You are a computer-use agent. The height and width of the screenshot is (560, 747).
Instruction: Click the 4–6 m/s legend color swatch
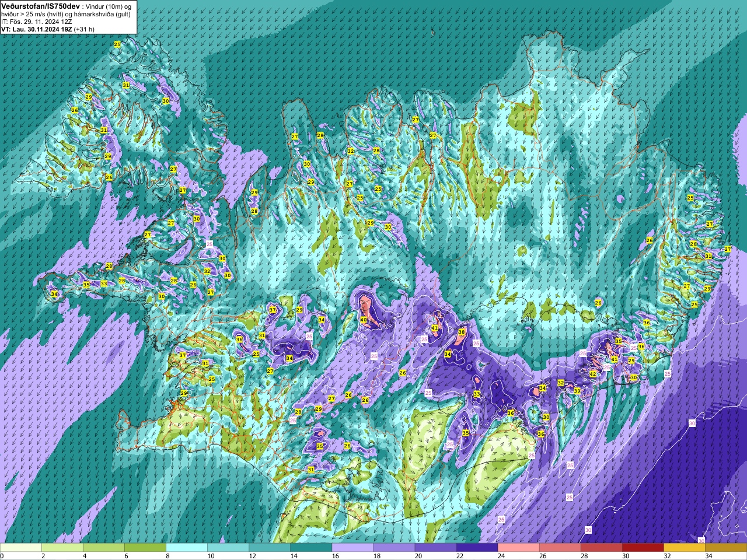point(104,548)
